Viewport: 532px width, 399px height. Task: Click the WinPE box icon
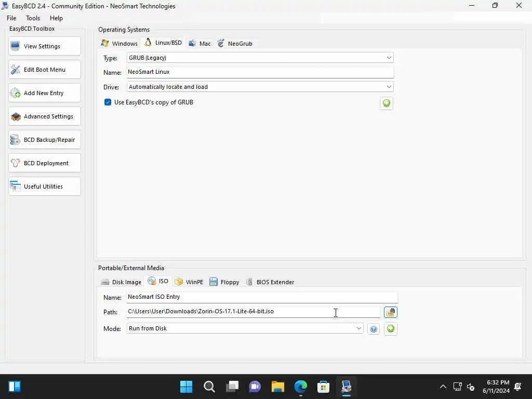click(x=179, y=282)
